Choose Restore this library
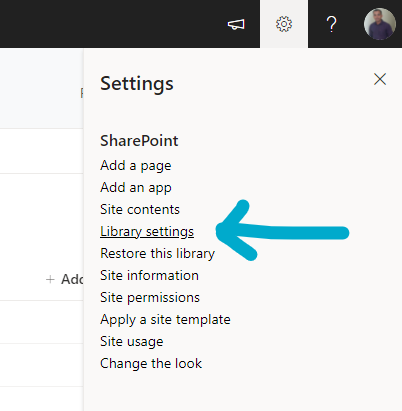The image size is (402, 411). point(158,253)
